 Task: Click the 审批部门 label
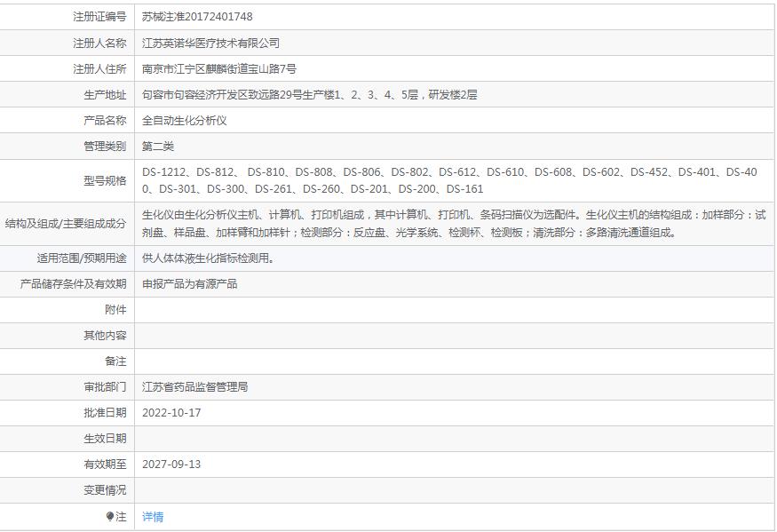point(105,387)
